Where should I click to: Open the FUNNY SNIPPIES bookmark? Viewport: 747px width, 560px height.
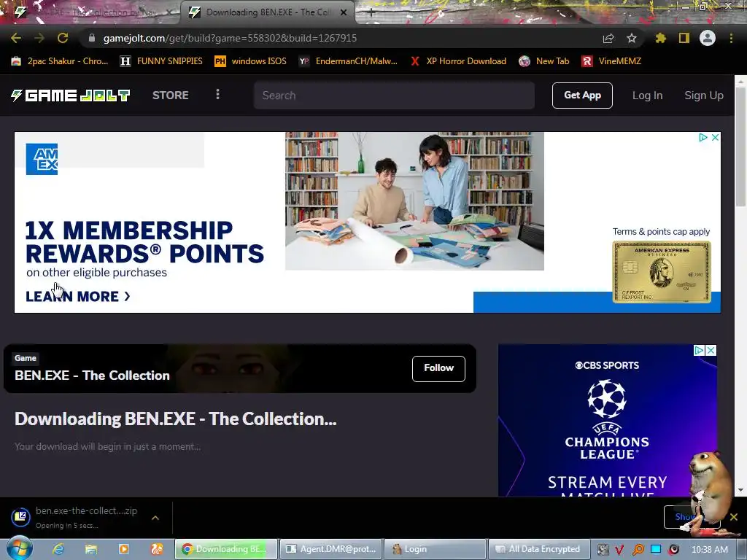[x=161, y=61]
